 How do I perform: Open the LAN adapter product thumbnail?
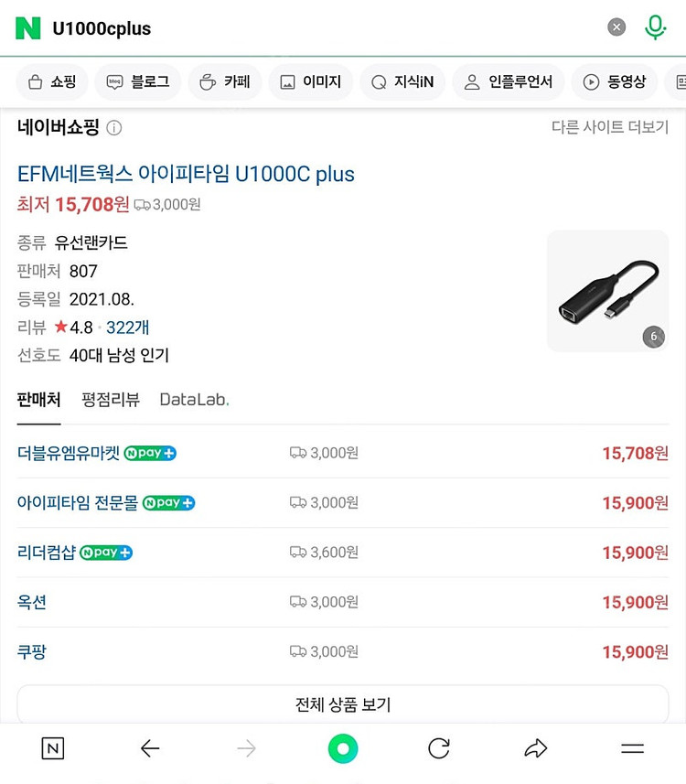click(x=607, y=291)
